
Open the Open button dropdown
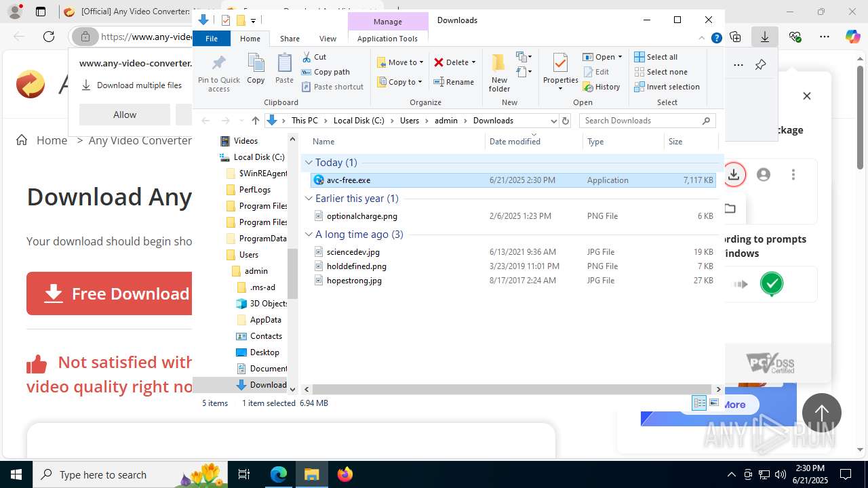pyautogui.click(x=620, y=57)
